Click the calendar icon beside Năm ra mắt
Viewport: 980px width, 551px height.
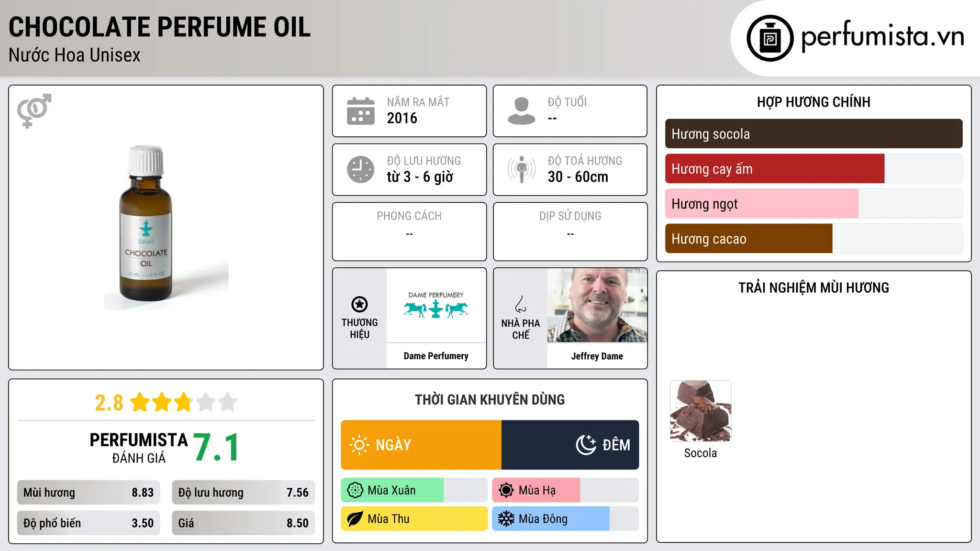361,111
